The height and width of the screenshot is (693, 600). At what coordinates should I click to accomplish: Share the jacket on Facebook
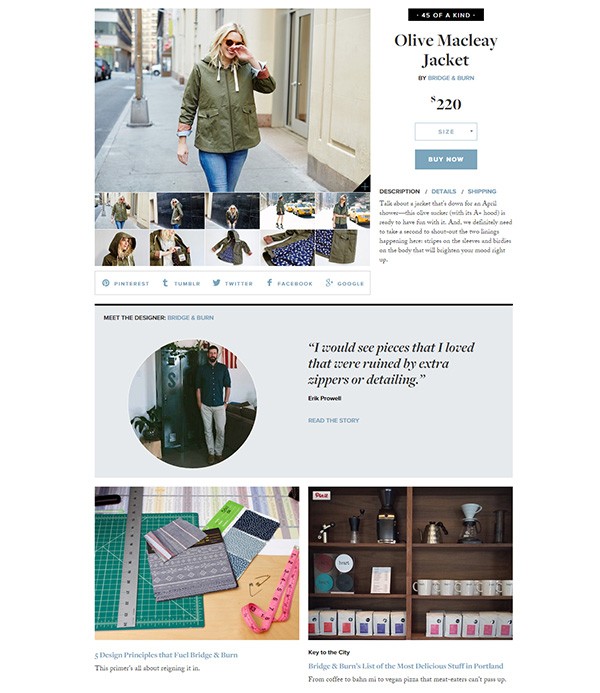pos(289,283)
